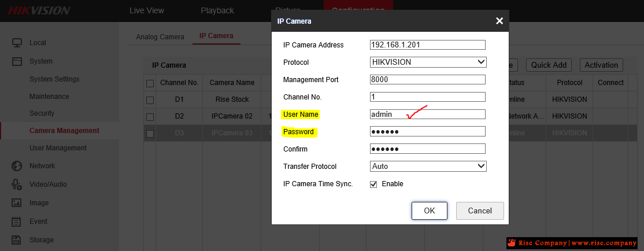Open User Management in sidebar

(x=58, y=148)
